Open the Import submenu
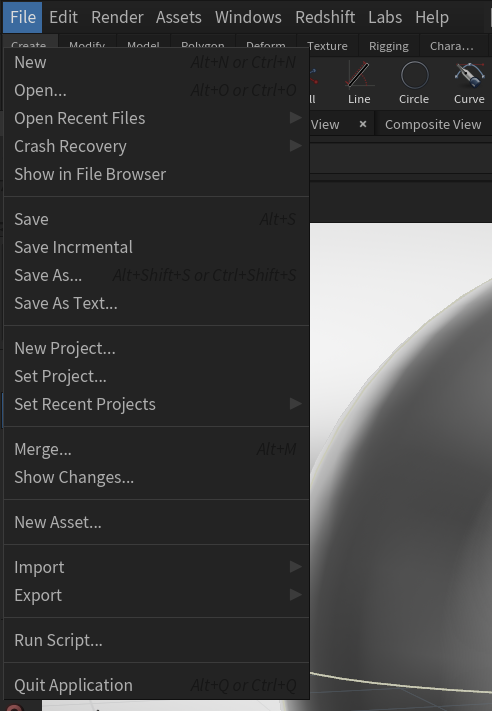 (x=156, y=567)
